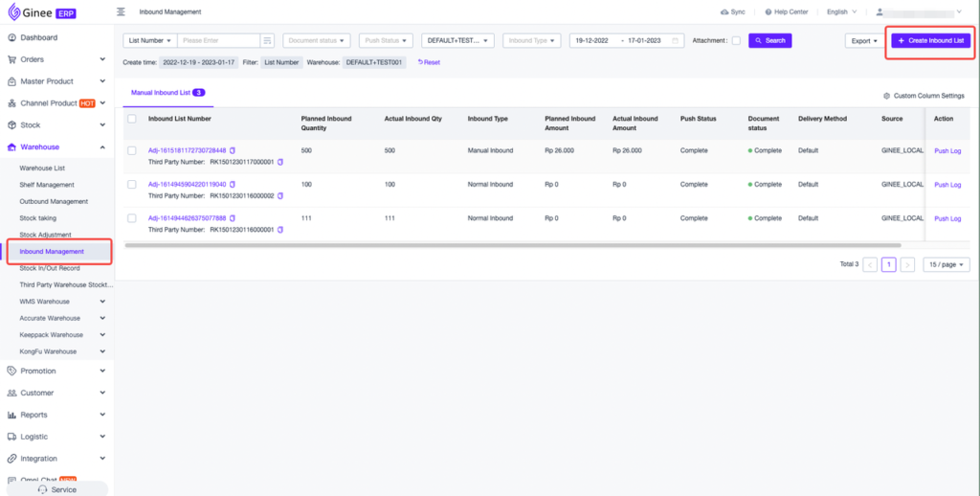Expand the Inbound Type dropdown
This screenshot has width=980, height=496.
[x=532, y=41]
